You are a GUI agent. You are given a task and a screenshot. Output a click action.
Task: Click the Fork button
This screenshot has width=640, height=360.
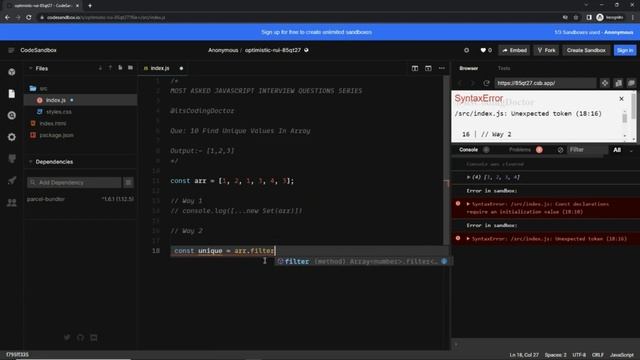click(x=547, y=50)
